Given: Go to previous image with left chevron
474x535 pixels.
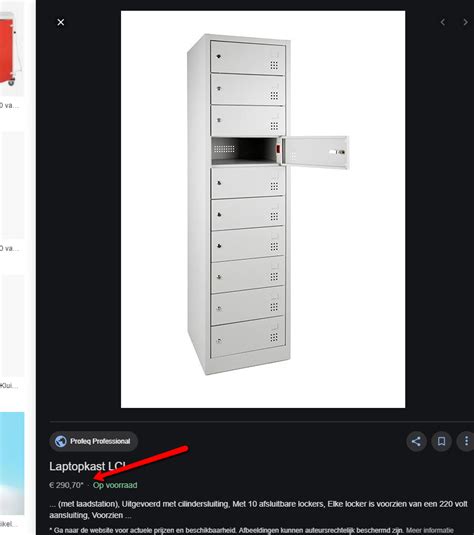Looking at the screenshot, I should point(443,22).
